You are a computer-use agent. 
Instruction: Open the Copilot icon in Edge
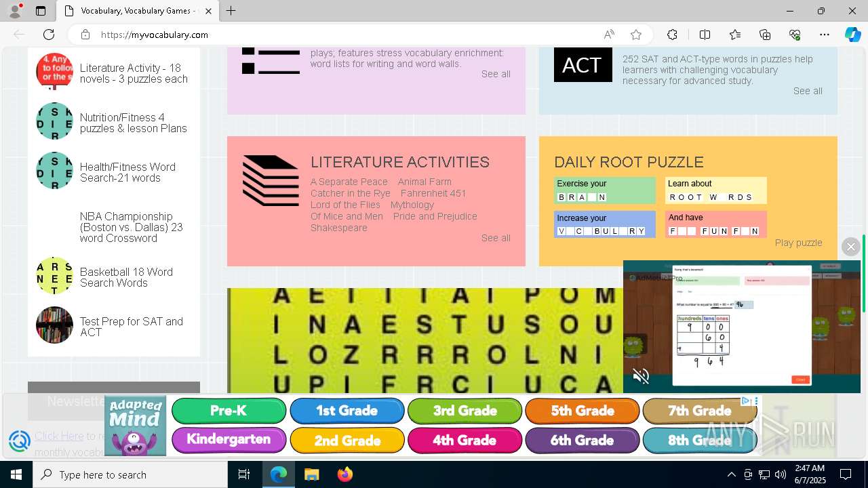click(x=852, y=35)
